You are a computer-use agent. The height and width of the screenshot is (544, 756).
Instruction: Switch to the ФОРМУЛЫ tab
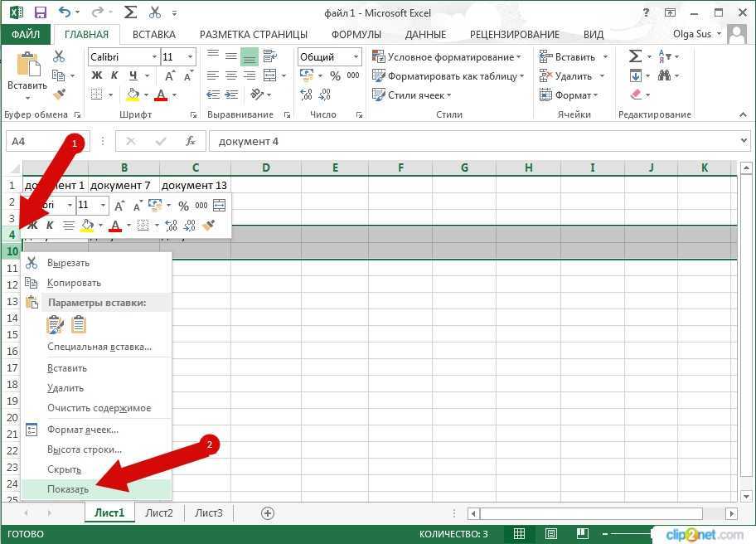pyautogui.click(x=356, y=34)
